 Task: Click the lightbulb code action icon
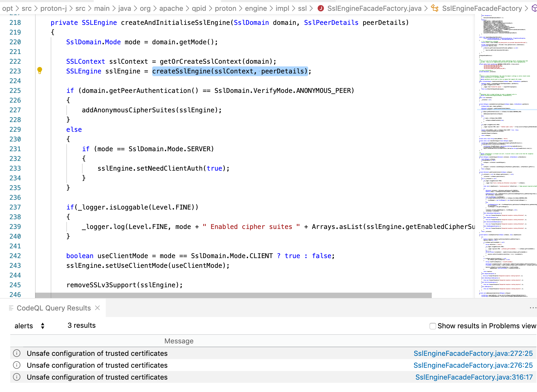(40, 70)
